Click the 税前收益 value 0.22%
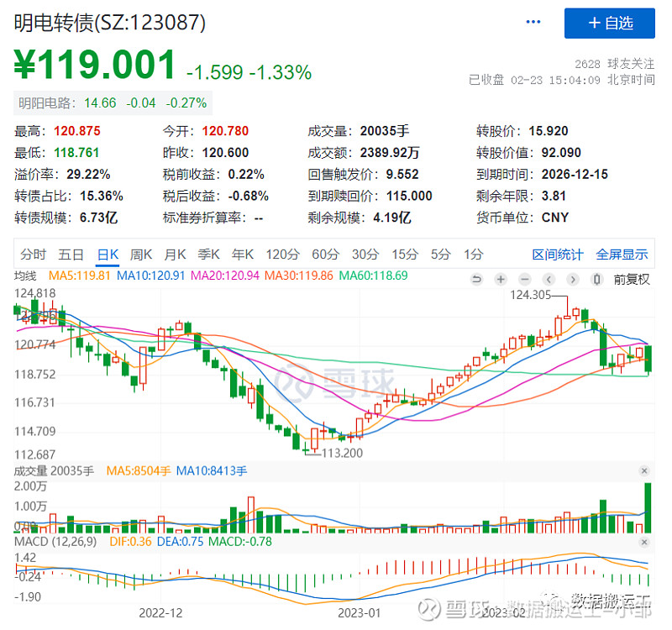 point(246,175)
